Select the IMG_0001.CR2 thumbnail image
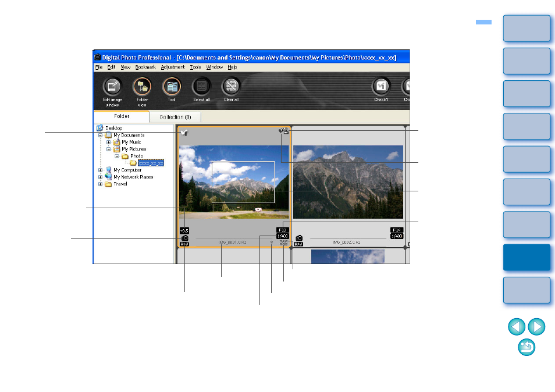The width and height of the screenshot is (555, 392). click(x=234, y=182)
